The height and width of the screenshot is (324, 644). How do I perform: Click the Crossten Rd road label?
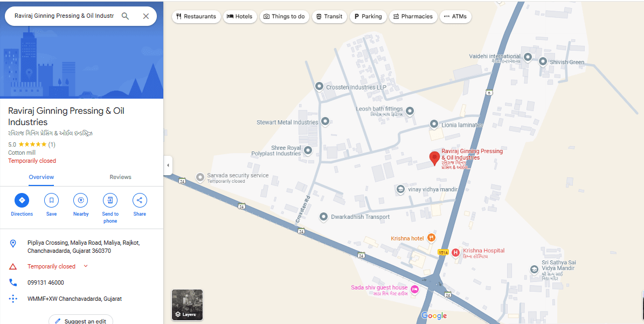tap(302, 209)
